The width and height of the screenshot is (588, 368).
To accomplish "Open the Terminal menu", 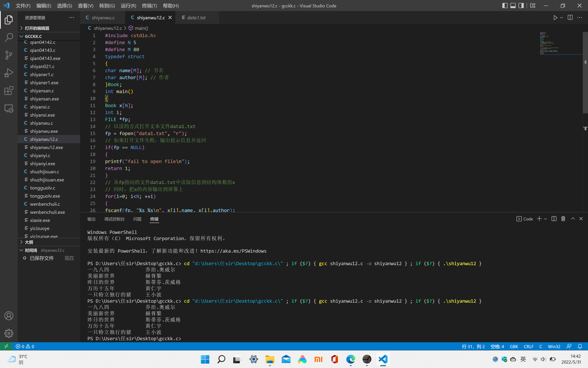I will pyautogui.click(x=149, y=6).
